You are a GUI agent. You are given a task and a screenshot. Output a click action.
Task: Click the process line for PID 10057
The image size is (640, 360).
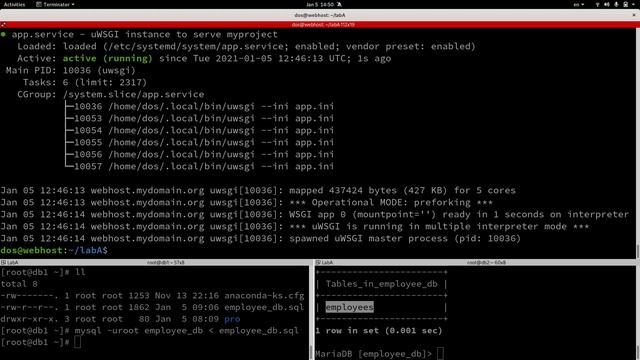200,166
